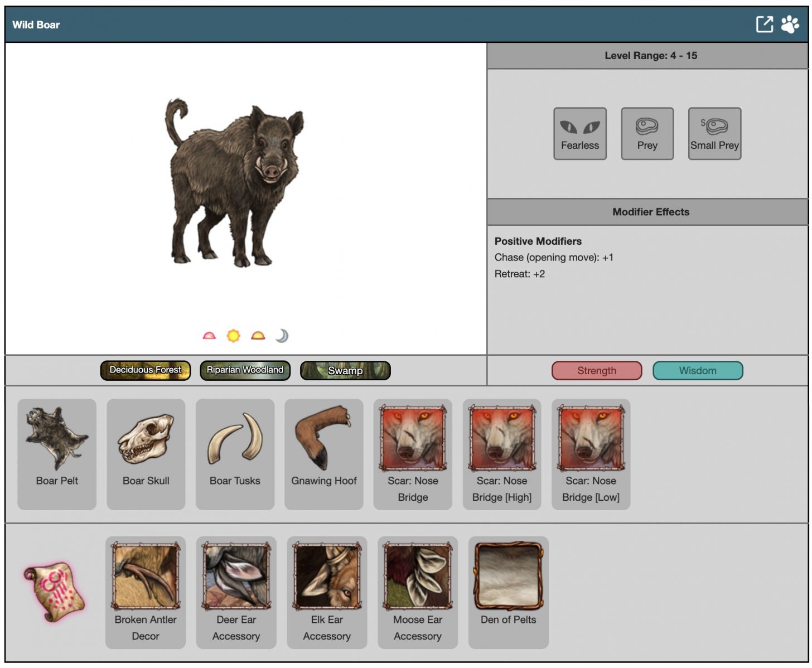Select the Small Prey icon
Viewport: 812px width, 668px height.
pos(714,134)
